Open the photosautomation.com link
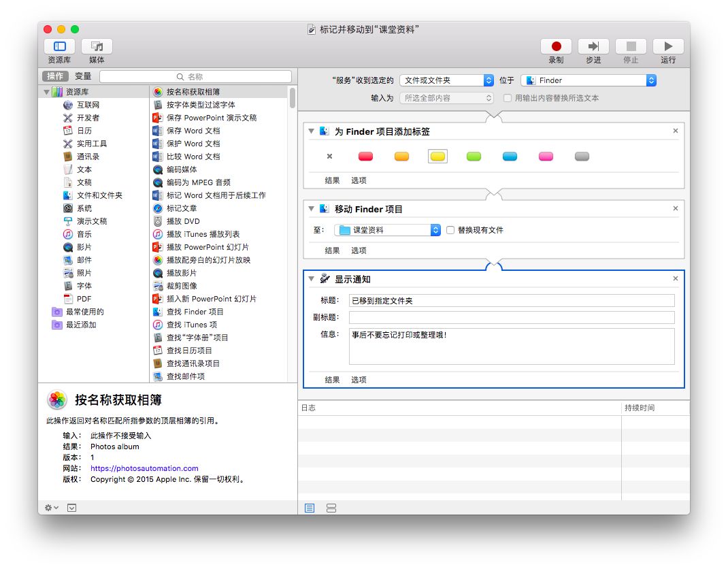 coord(144,468)
